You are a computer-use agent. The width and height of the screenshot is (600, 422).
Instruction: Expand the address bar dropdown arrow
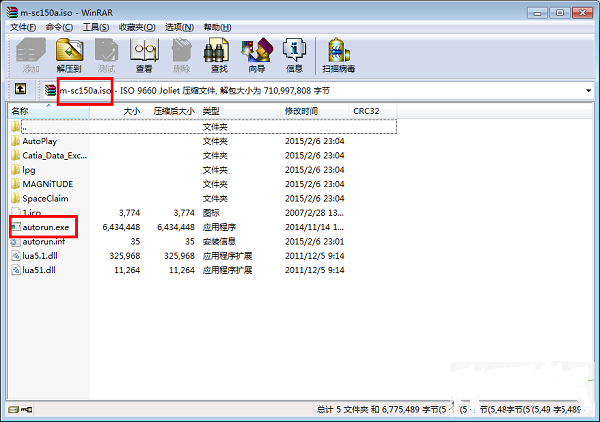[588, 91]
